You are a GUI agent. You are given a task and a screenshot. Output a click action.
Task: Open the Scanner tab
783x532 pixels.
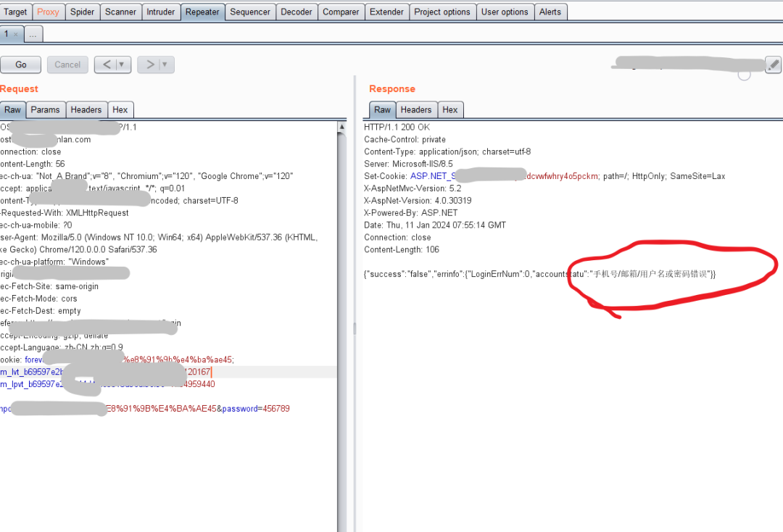120,12
